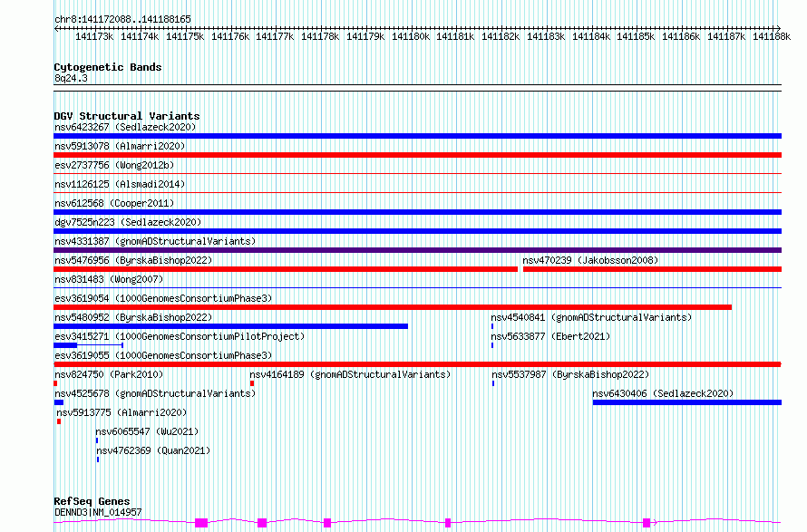Click the nsv824750 (Park2010) label
The height and width of the screenshot is (532, 807).
109,374
